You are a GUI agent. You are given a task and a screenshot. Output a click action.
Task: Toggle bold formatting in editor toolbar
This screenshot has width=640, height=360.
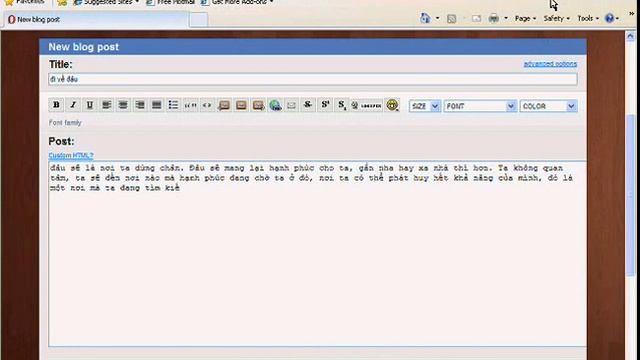pyautogui.click(x=56, y=105)
